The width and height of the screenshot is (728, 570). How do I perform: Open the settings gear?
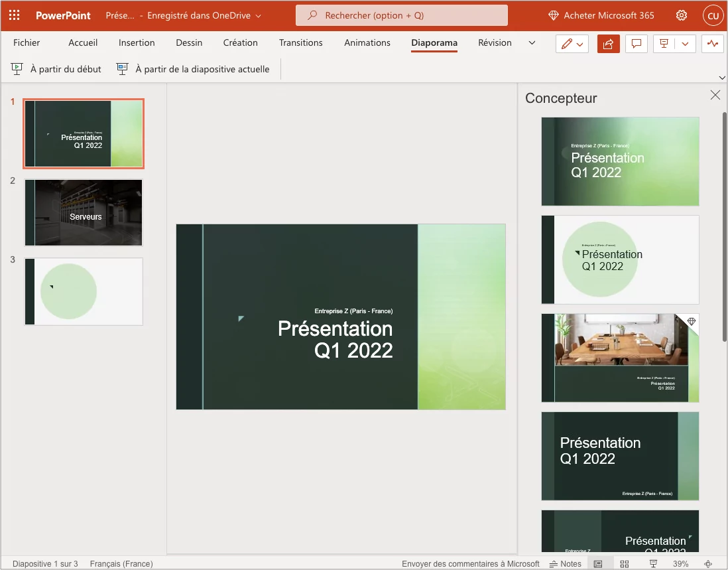click(681, 15)
